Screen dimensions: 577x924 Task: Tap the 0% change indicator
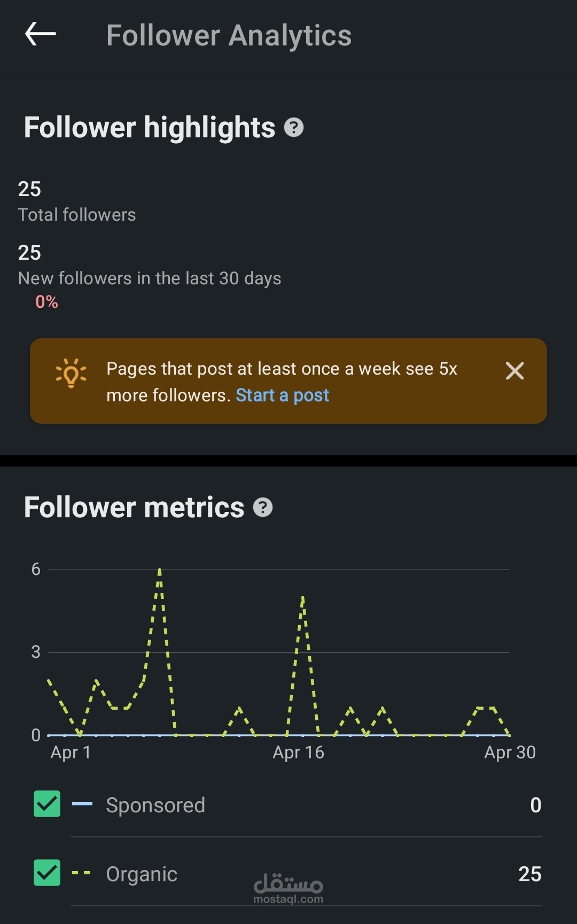(46, 302)
